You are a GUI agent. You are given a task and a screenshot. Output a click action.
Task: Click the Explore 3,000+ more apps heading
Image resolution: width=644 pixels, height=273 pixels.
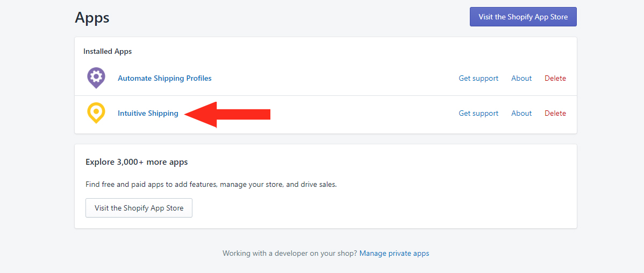(137, 162)
